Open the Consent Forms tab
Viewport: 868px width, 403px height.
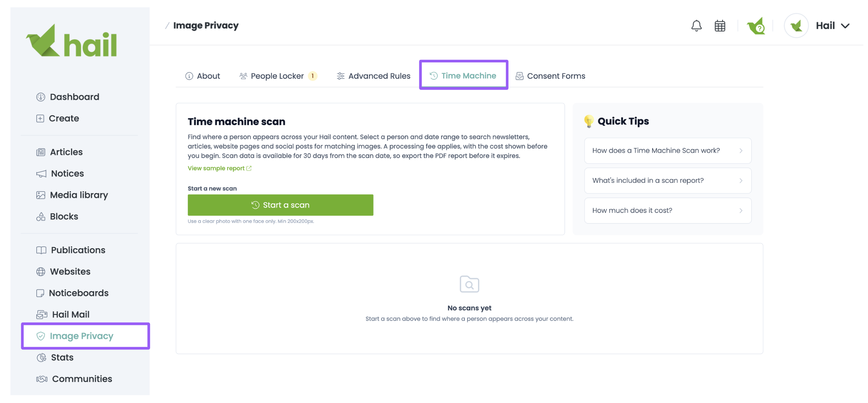(550, 76)
